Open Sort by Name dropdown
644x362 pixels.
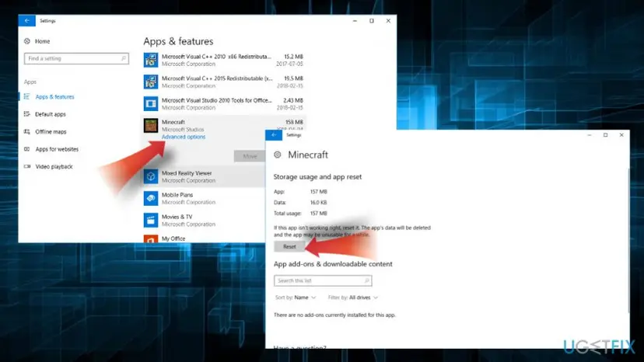(x=296, y=298)
